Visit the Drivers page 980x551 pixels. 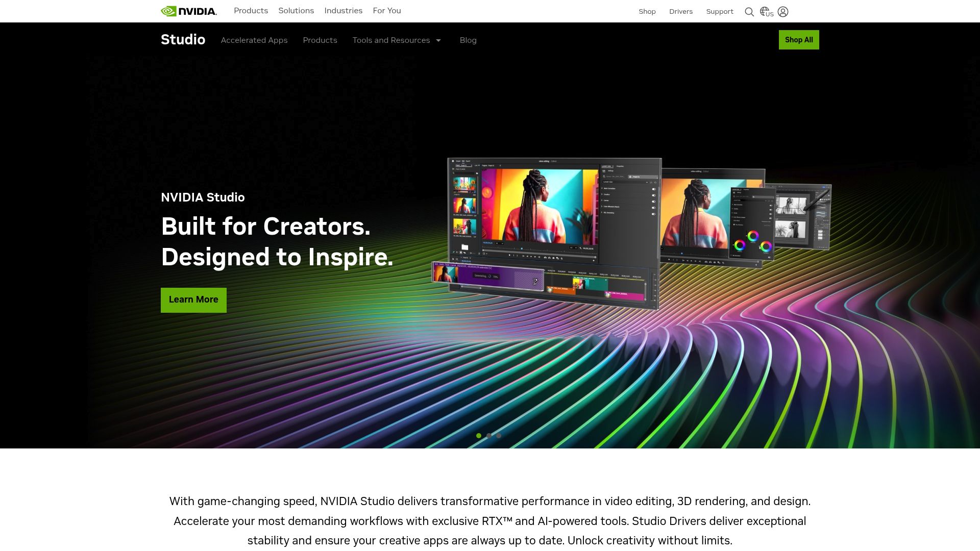(681, 11)
